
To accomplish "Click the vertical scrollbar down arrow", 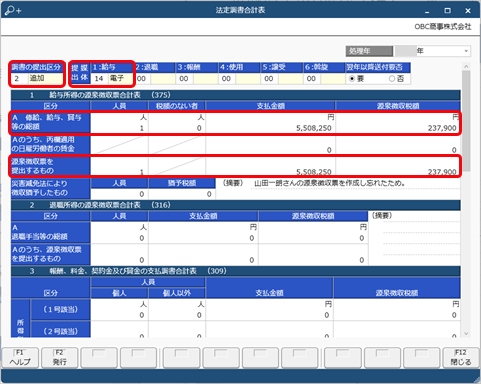I will pyautogui.click(x=466, y=333).
